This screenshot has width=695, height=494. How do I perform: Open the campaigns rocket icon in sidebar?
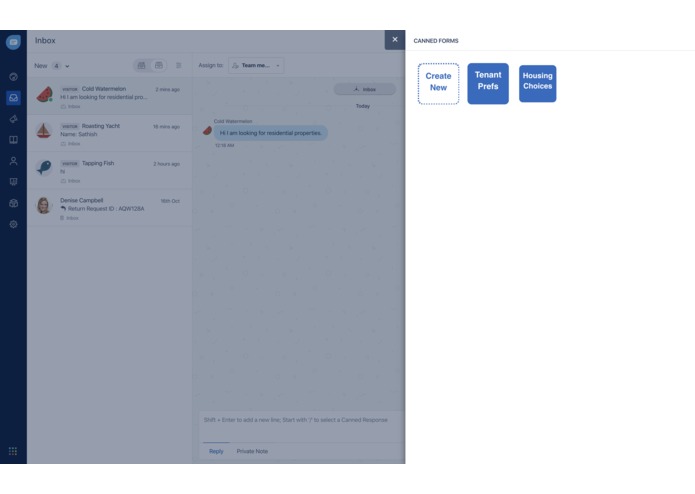[13, 119]
